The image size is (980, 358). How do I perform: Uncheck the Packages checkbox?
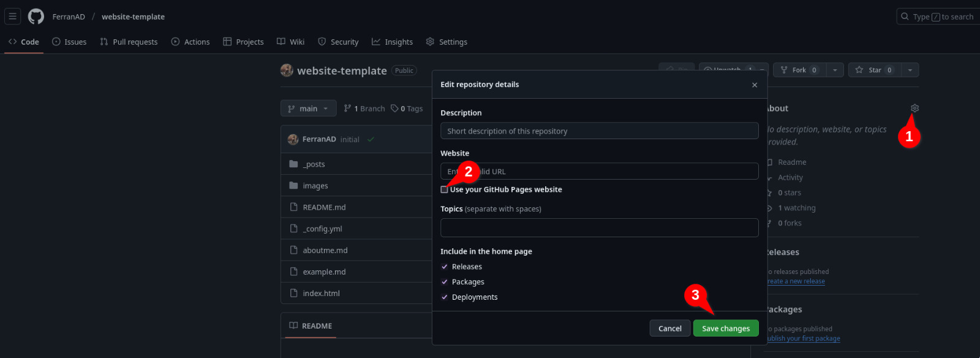click(x=445, y=282)
